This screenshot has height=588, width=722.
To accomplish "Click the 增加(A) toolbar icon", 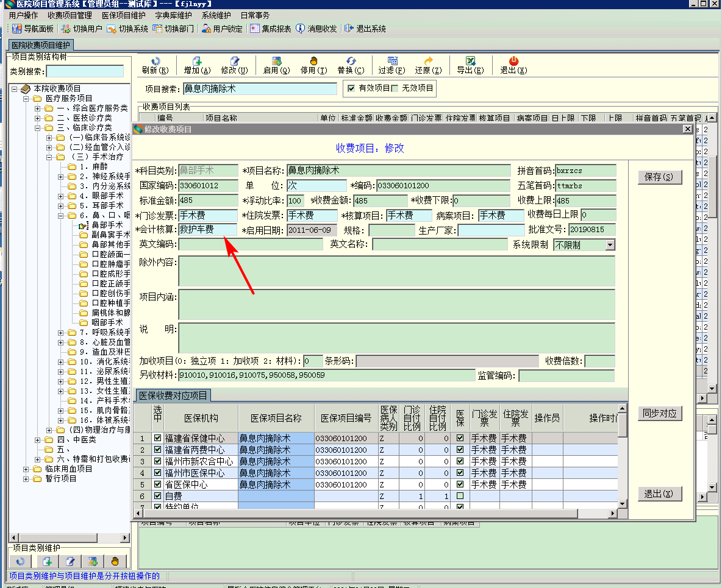I will point(197,61).
